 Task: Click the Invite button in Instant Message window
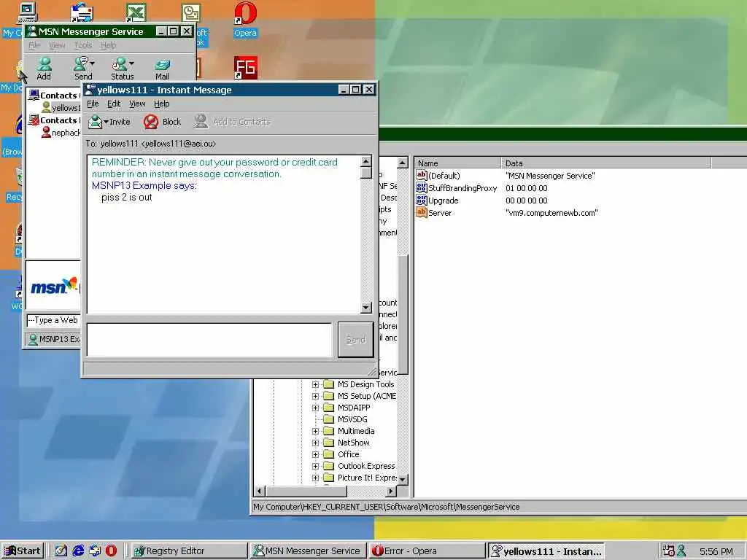pos(109,122)
